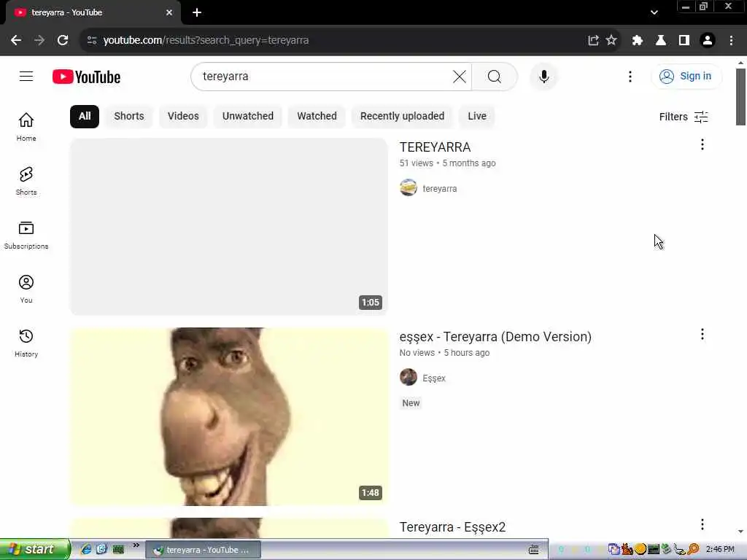Select the Unwatched filter chip
This screenshot has width=747, height=560.
(248, 117)
